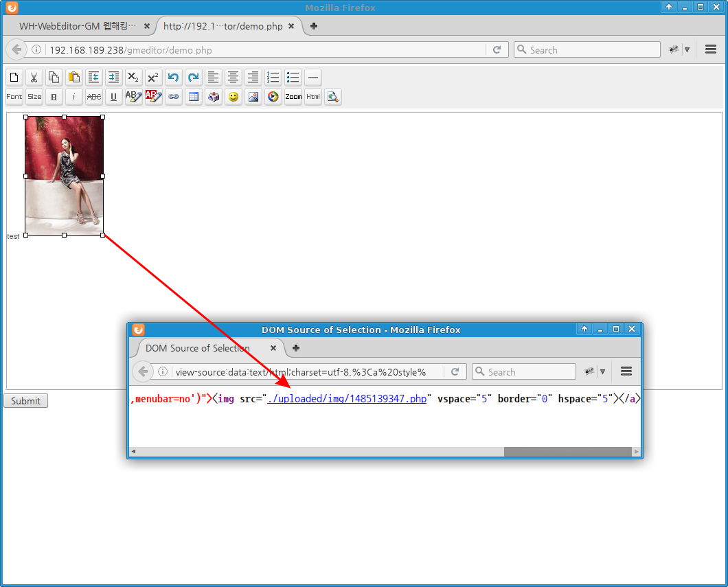This screenshot has height=587, width=728.
Task: Click the Copy icon in editor toolbar
Action: (x=54, y=77)
